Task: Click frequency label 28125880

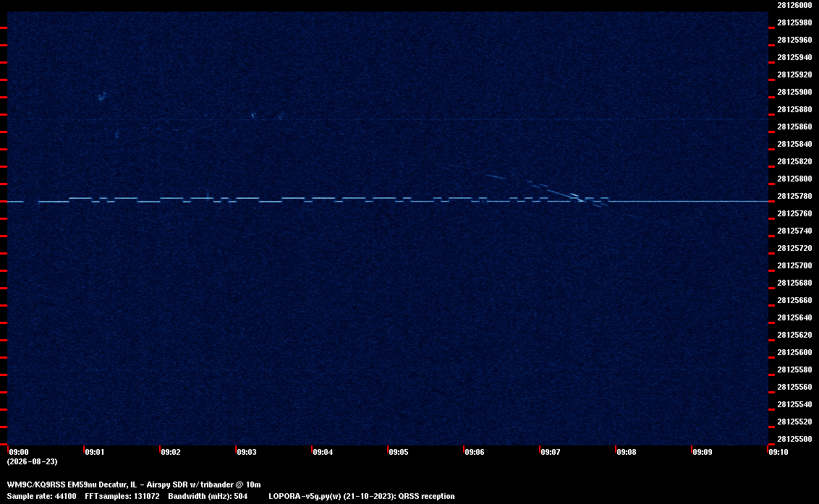Action: (x=794, y=109)
